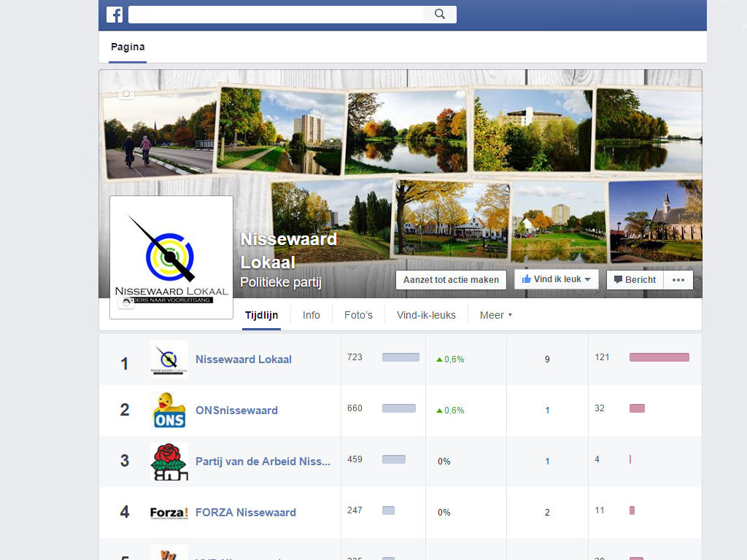Click the Pagina tab
Viewport: 747px width, 560px height.
click(x=128, y=47)
